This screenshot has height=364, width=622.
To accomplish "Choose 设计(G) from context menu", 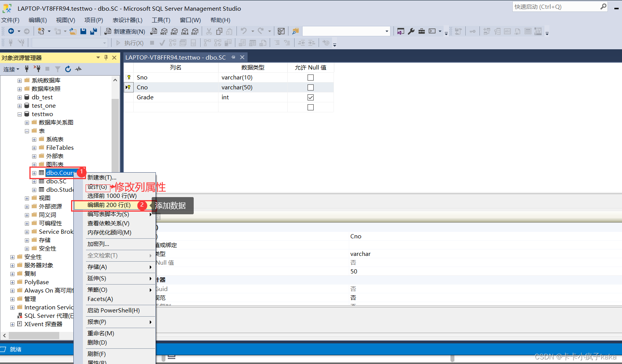I will 97,187.
